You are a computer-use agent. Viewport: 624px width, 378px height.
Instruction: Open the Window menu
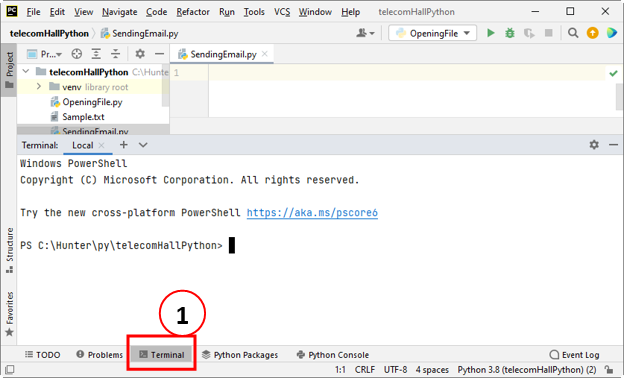[316, 12]
